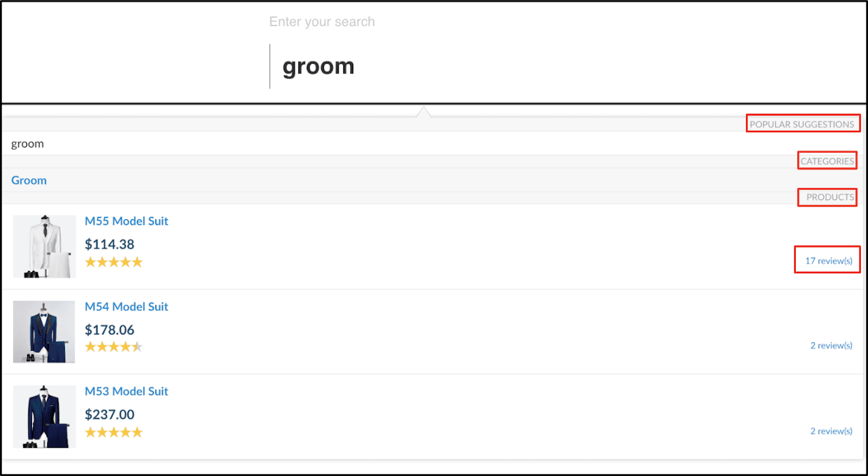This screenshot has height=476, width=868.
Task: Click the Popular Suggestions section header
Action: pos(802,124)
